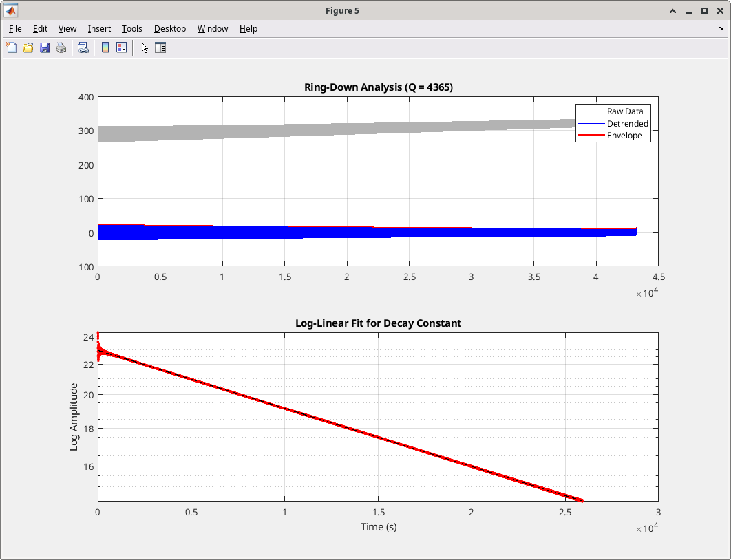731x560 pixels.
Task: Open the Edit menu
Action: pos(40,29)
